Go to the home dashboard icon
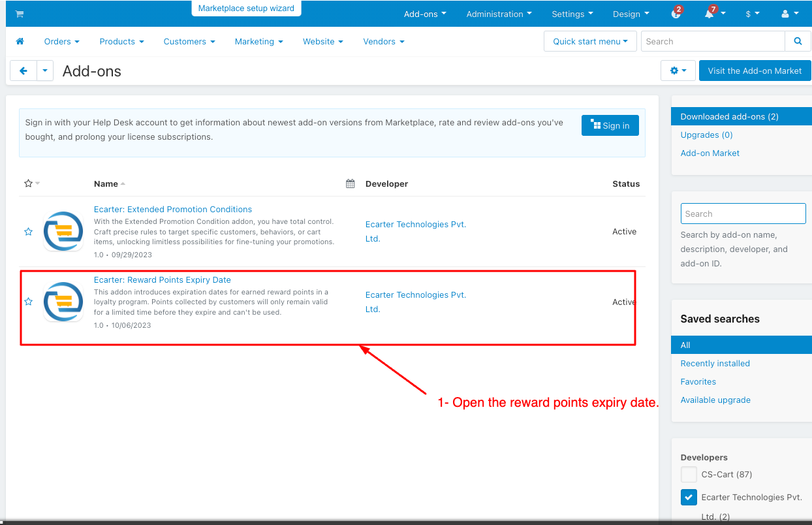 point(20,41)
